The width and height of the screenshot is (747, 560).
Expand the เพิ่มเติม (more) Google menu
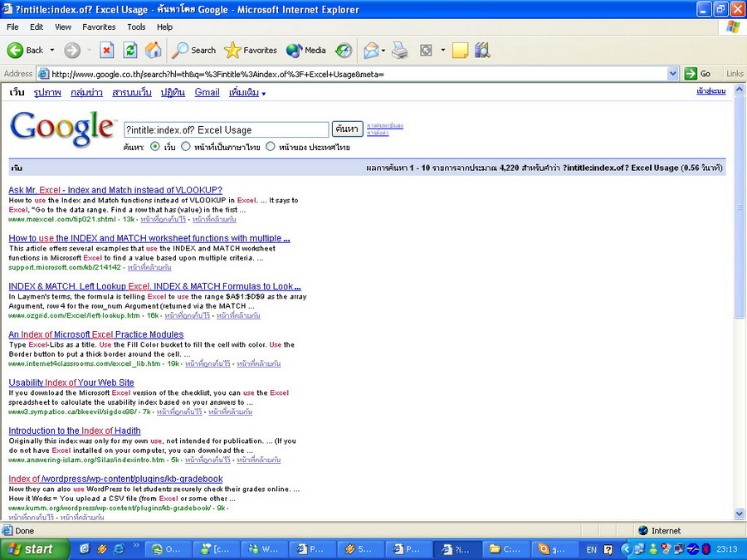247,93
